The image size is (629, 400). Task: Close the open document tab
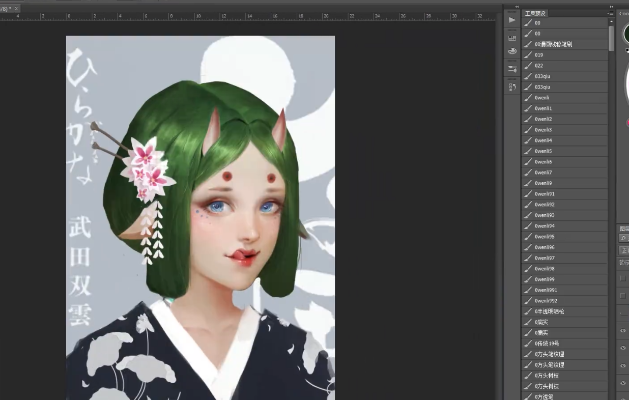point(16,8)
